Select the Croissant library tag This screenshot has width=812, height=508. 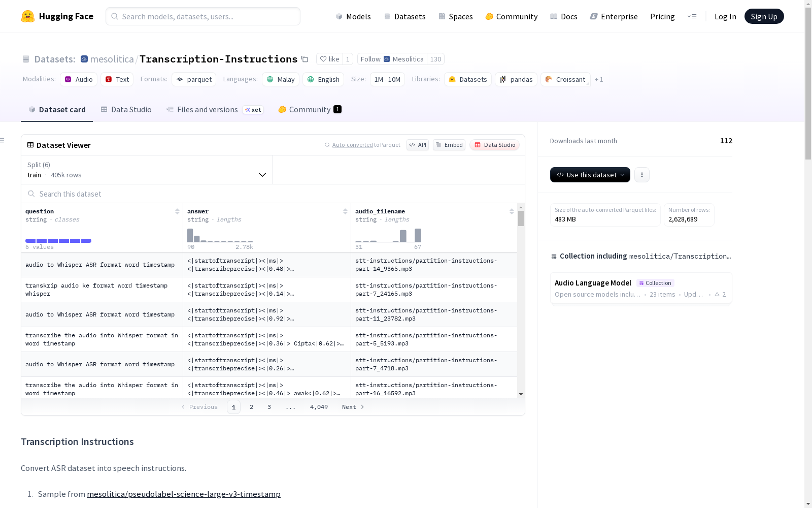pyautogui.click(x=565, y=79)
